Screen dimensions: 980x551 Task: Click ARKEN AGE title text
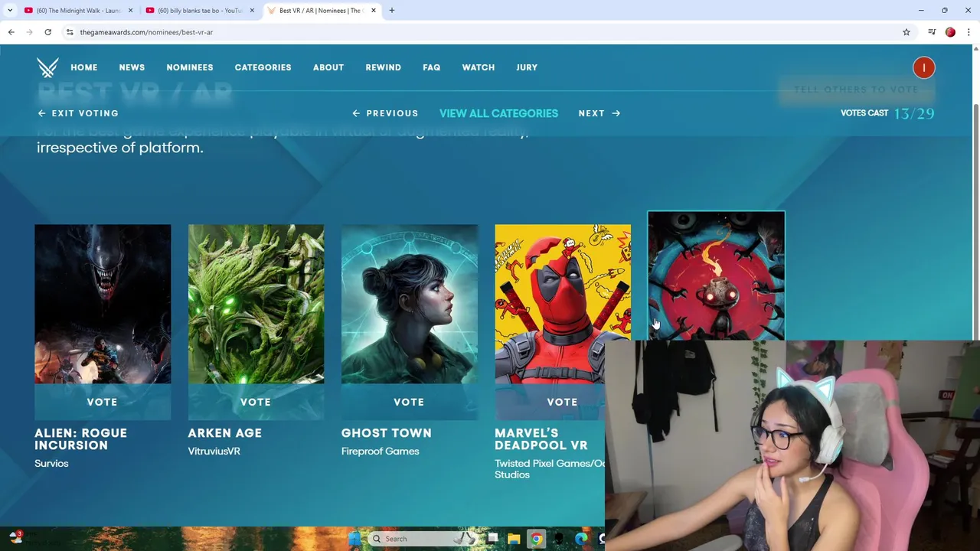pos(225,433)
